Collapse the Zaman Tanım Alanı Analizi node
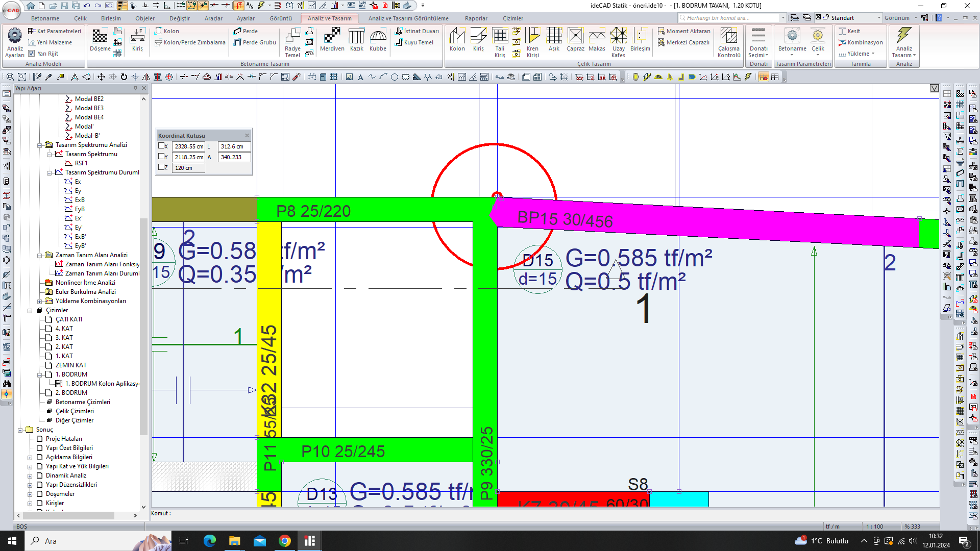Screen dimensions: 980x551 (x=40, y=255)
